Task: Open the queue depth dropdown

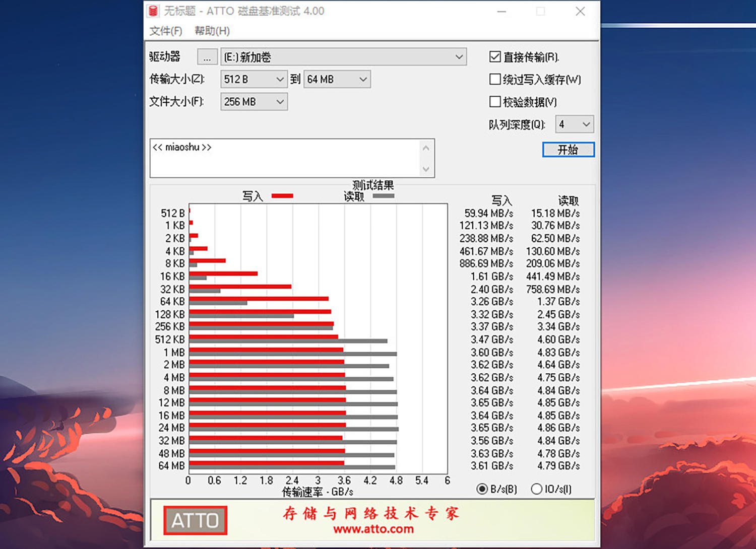Action: 586,124
